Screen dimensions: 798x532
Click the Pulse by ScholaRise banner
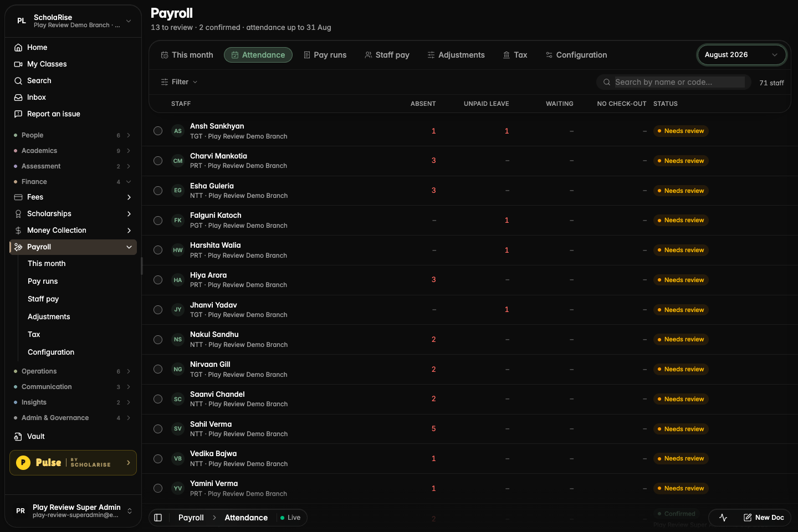73,463
